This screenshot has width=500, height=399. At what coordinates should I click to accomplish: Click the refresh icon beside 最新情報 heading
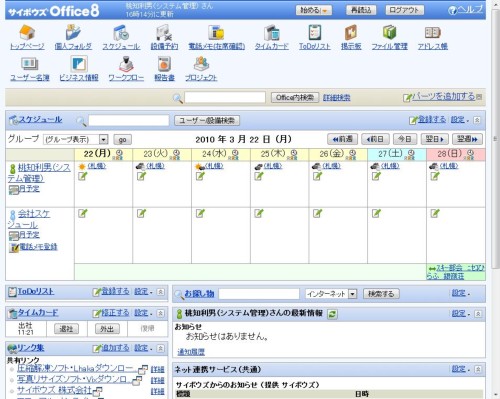click(x=332, y=314)
